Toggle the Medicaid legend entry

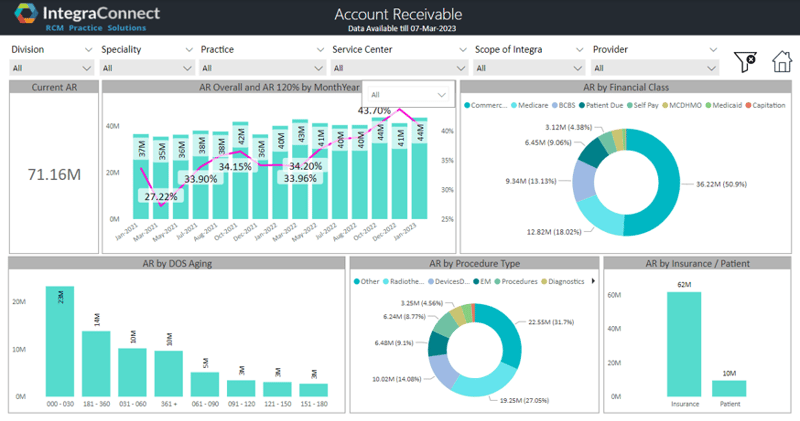724,105
